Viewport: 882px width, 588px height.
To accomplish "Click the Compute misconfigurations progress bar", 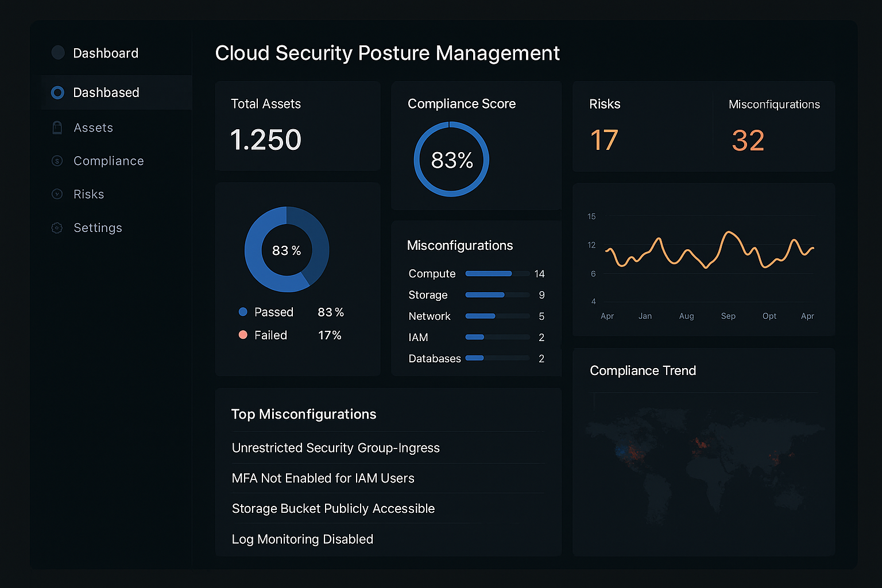I will pyautogui.click(x=497, y=273).
